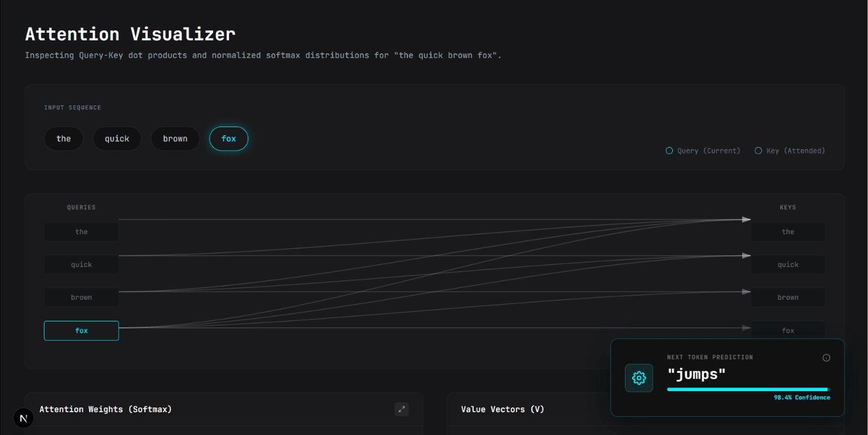Click the predicted token text "jumps"

(696, 374)
